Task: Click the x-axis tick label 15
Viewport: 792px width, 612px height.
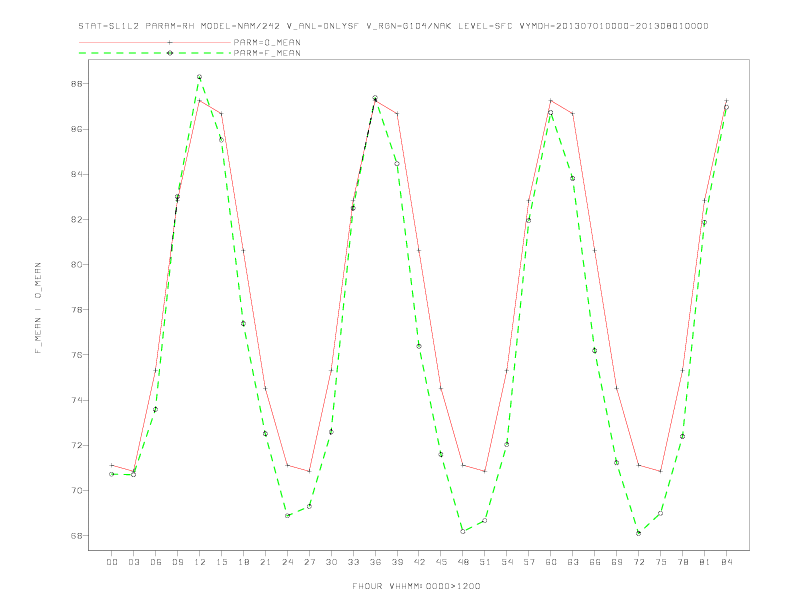Action: point(221,562)
